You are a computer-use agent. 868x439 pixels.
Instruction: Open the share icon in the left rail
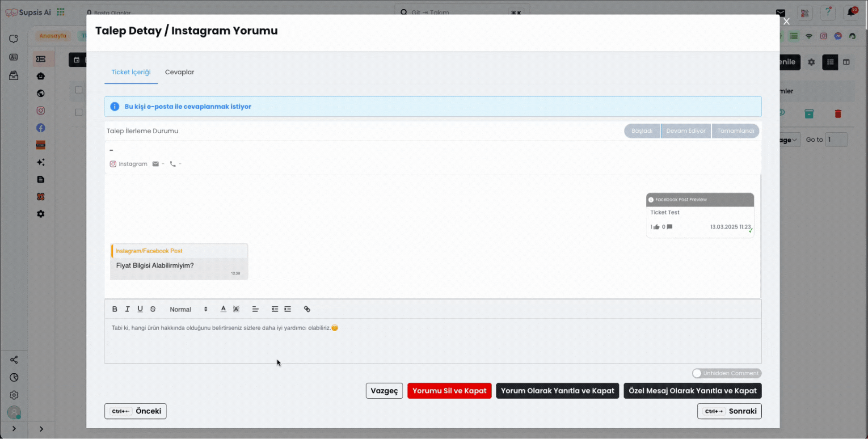click(14, 360)
